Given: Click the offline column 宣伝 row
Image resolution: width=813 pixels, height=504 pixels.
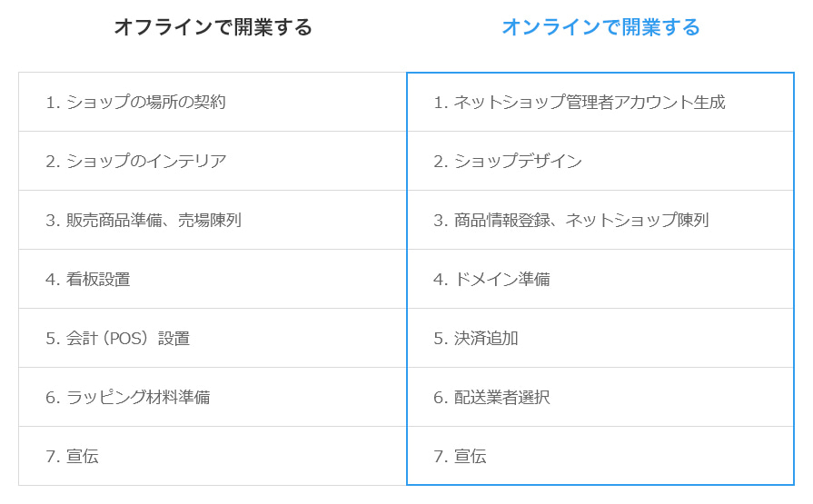Looking at the screenshot, I should coord(213,456).
